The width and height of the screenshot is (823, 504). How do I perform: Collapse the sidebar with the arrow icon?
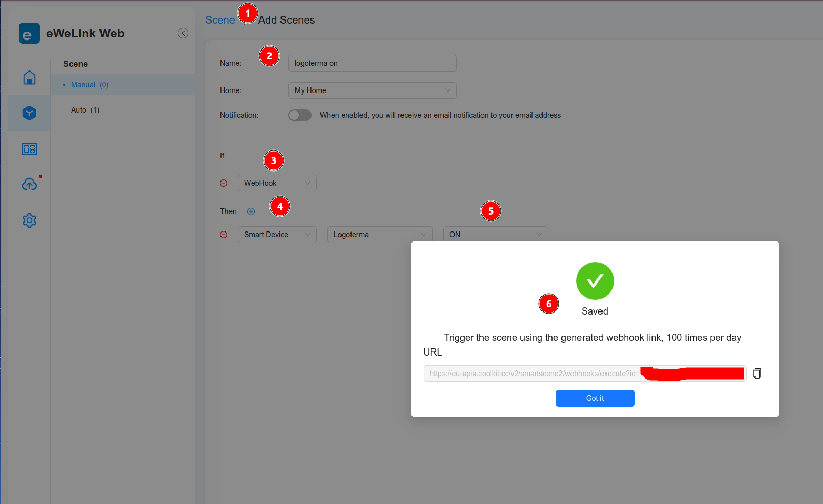pyautogui.click(x=183, y=33)
